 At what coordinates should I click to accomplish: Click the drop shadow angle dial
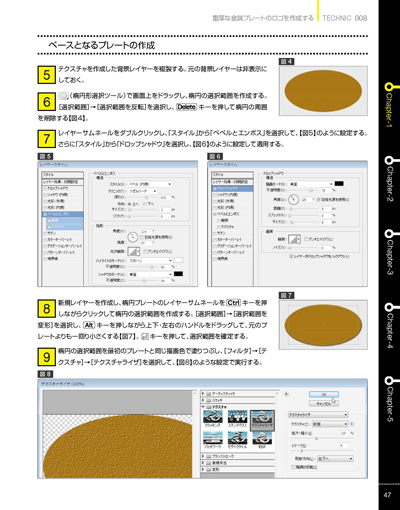[293, 200]
